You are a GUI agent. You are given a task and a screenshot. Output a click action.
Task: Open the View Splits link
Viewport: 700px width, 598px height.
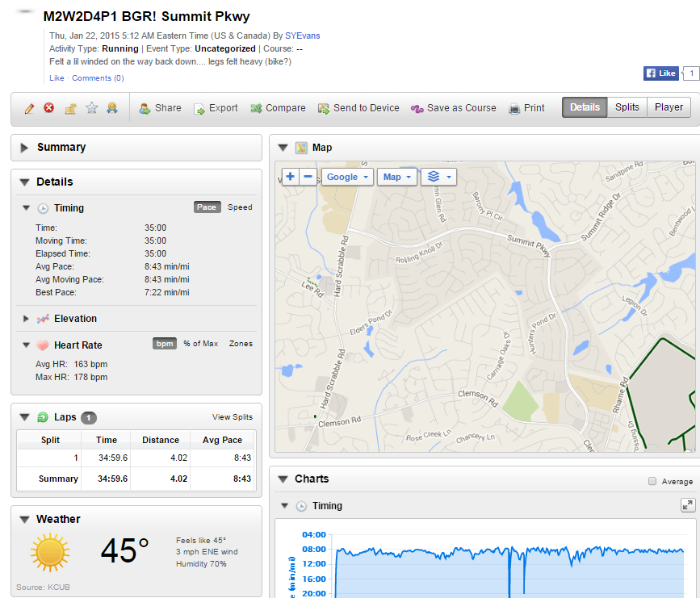pyautogui.click(x=232, y=417)
